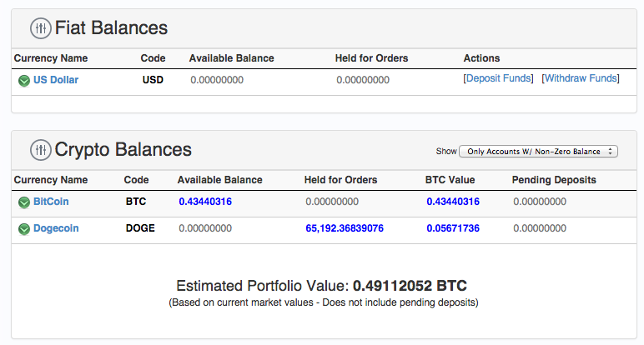644x345 pixels.
Task: Click green arrow icon beside BitCoin
Action: (23, 202)
